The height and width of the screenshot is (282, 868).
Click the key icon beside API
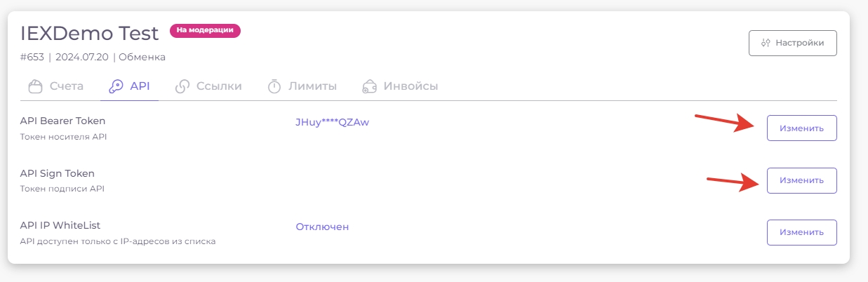pos(116,87)
